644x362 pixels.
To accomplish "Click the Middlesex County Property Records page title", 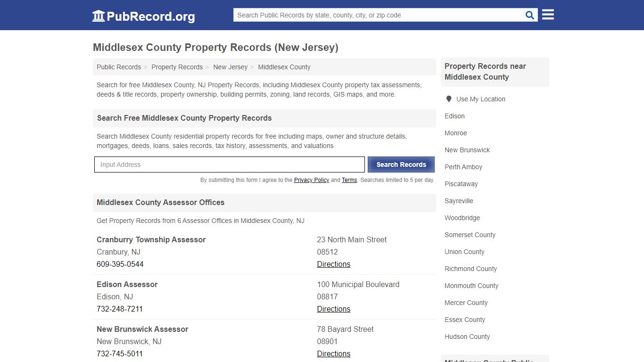I will point(215,48).
